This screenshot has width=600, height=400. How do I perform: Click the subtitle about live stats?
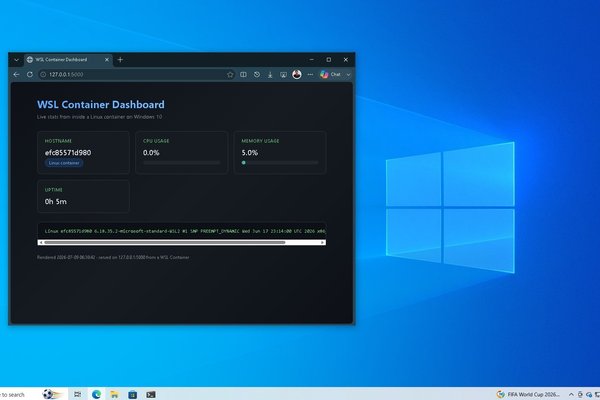pos(99,117)
